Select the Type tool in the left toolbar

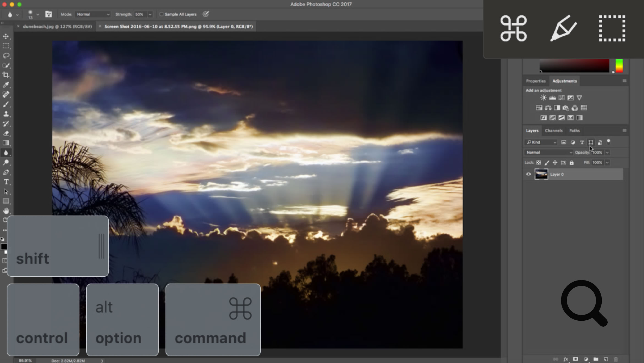6,182
